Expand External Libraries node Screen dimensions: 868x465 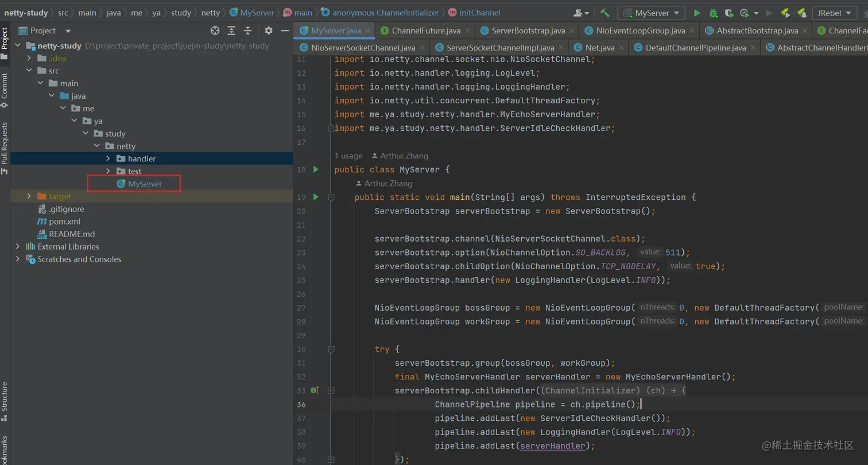pos(18,246)
